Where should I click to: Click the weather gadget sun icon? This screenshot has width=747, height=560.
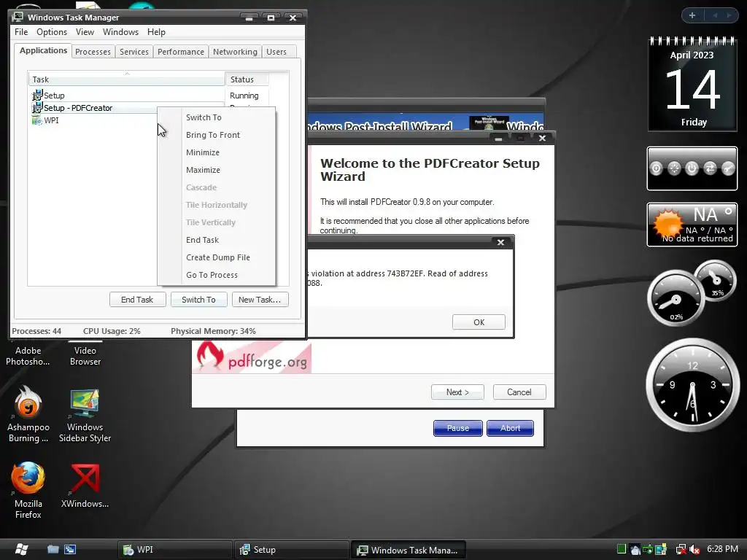point(667,223)
